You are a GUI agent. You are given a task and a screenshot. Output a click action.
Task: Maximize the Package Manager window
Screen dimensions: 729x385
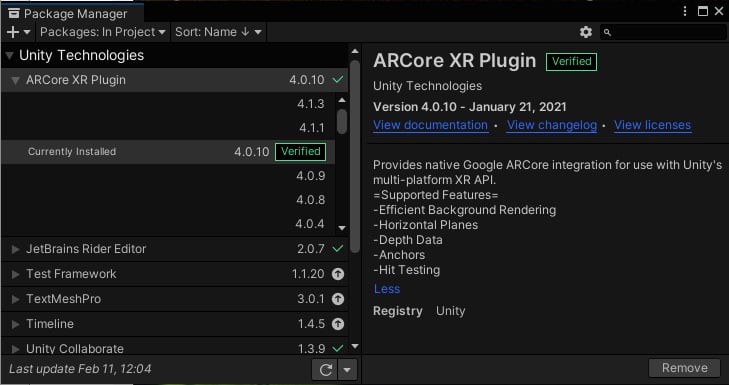tap(703, 11)
